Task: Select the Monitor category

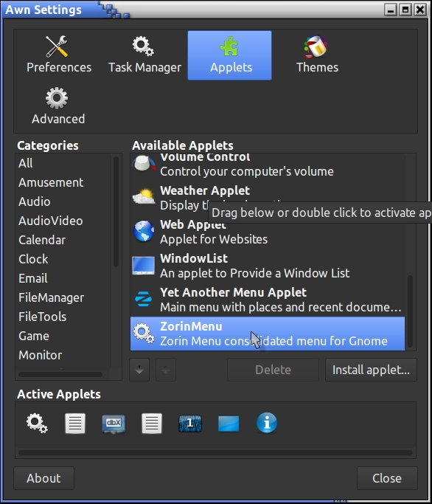Action: click(40, 355)
